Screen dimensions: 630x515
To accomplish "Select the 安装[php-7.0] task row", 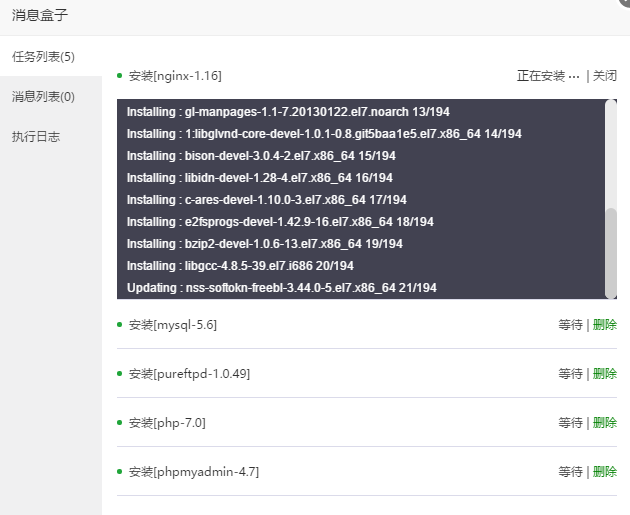I will [367, 423].
